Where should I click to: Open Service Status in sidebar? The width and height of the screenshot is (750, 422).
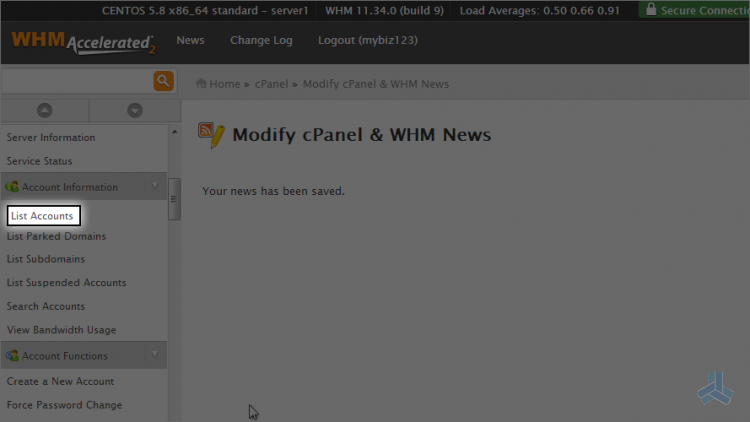(39, 161)
